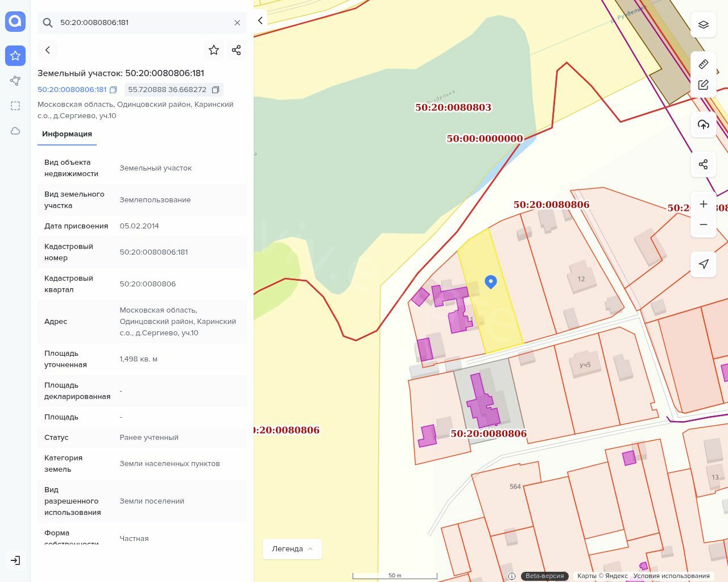This screenshot has height=582, width=728.
Task: Open the cloud icon in sidebar
Action: [15, 131]
